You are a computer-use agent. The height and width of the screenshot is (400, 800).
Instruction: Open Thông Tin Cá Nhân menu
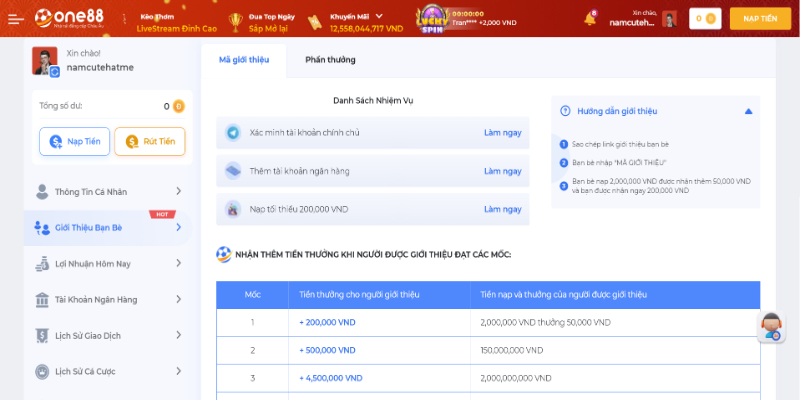[108, 192]
